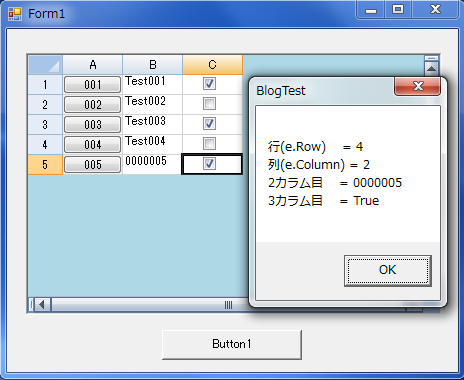Check the checkbox in row 2
464x380 pixels.
coord(209,104)
